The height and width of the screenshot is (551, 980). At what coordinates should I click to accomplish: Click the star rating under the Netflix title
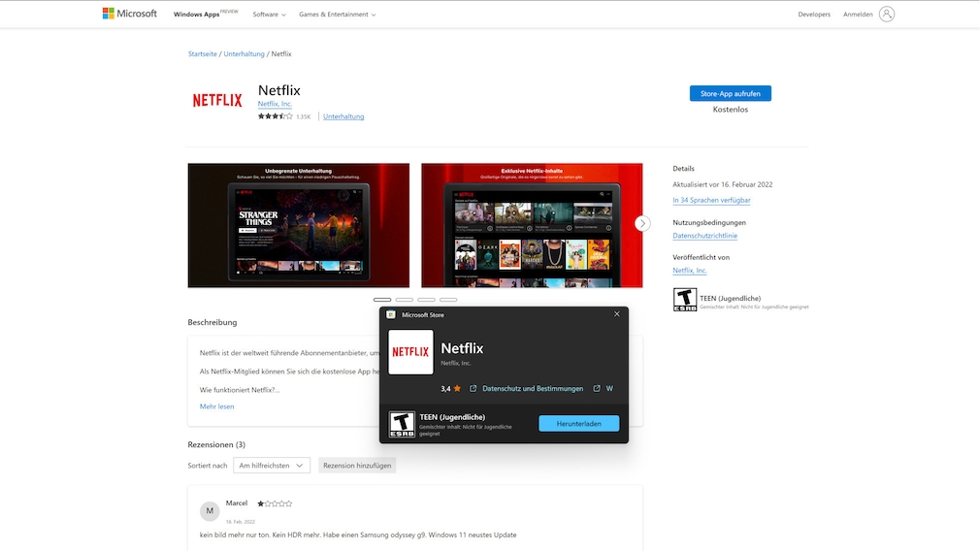pos(275,116)
